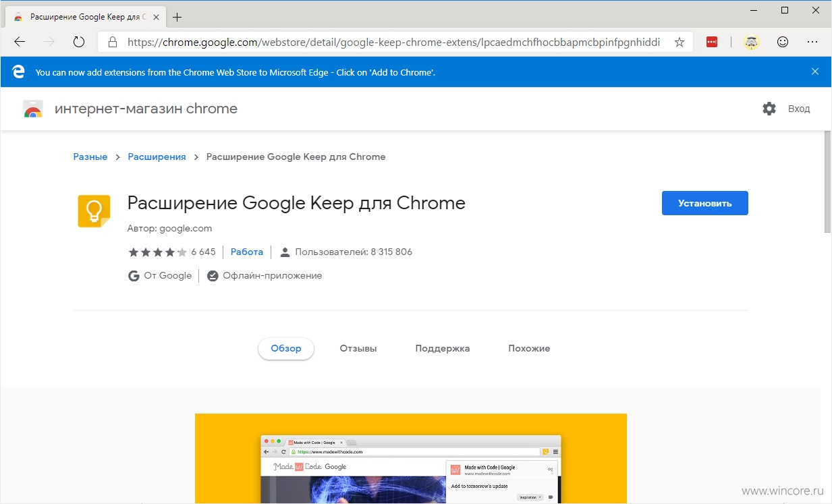This screenshot has width=832, height=504.
Task: Click the padlock site info icon
Action: click(112, 42)
